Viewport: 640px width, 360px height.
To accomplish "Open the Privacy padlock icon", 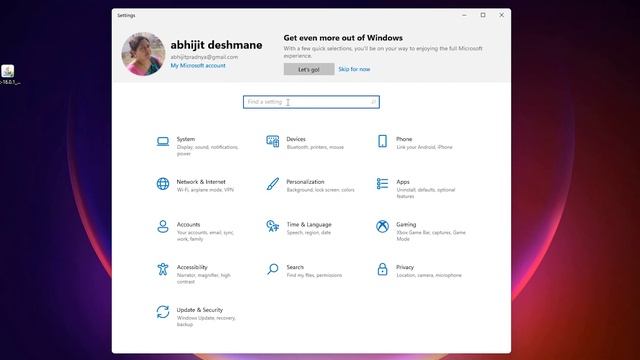I will coord(382,269).
